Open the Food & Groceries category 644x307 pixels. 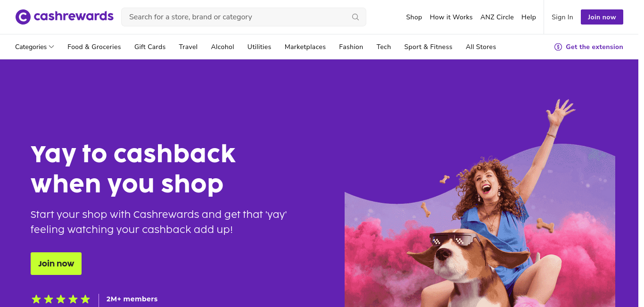click(x=94, y=47)
